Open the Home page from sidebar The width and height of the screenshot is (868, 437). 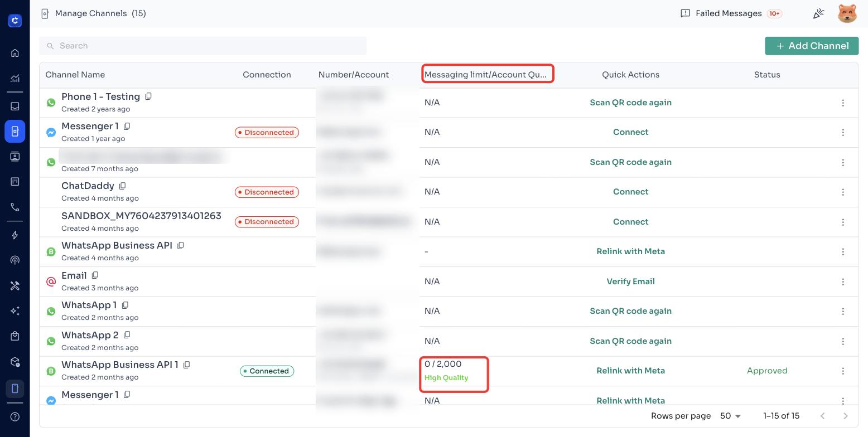15,53
